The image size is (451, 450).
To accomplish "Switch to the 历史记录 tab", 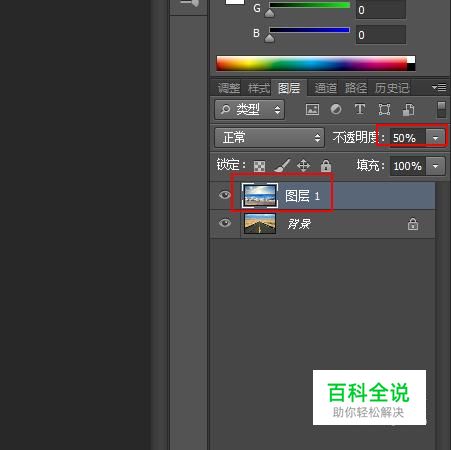I will coord(392,88).
